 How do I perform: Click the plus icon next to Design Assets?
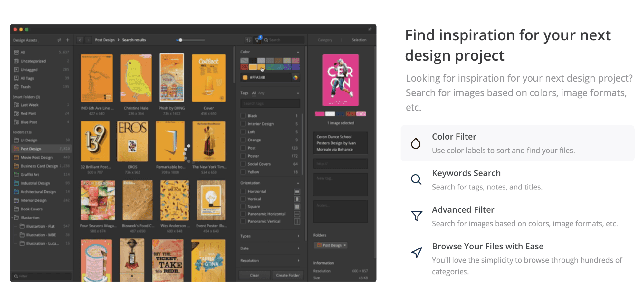(x=68, y=40)
